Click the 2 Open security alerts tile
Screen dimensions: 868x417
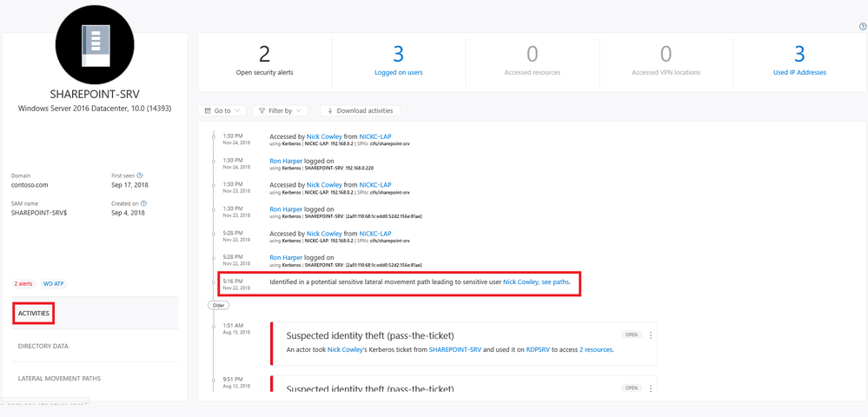(x=265, y=61)
